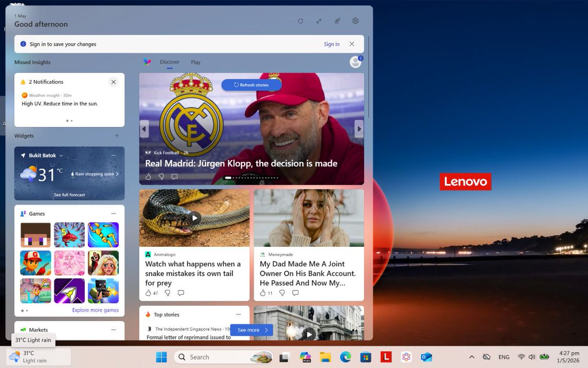Launch the red cap G character game

click(36, 263)
